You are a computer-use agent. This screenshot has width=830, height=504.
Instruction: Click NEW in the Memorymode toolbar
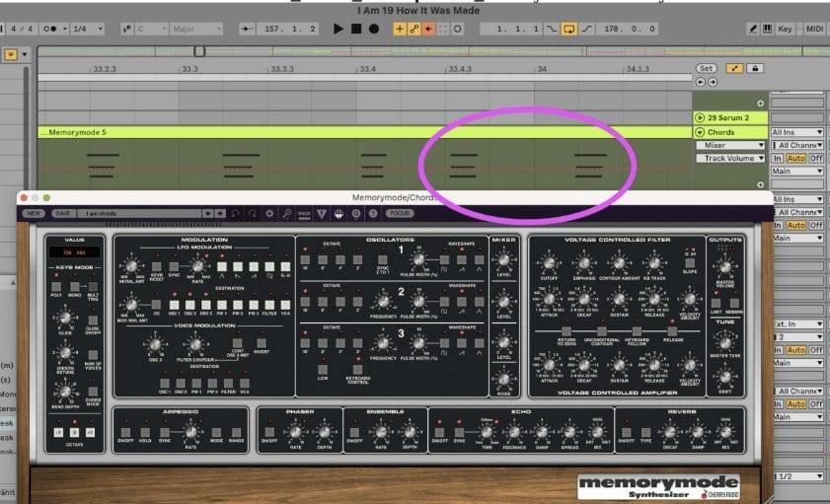click(34, 213)
